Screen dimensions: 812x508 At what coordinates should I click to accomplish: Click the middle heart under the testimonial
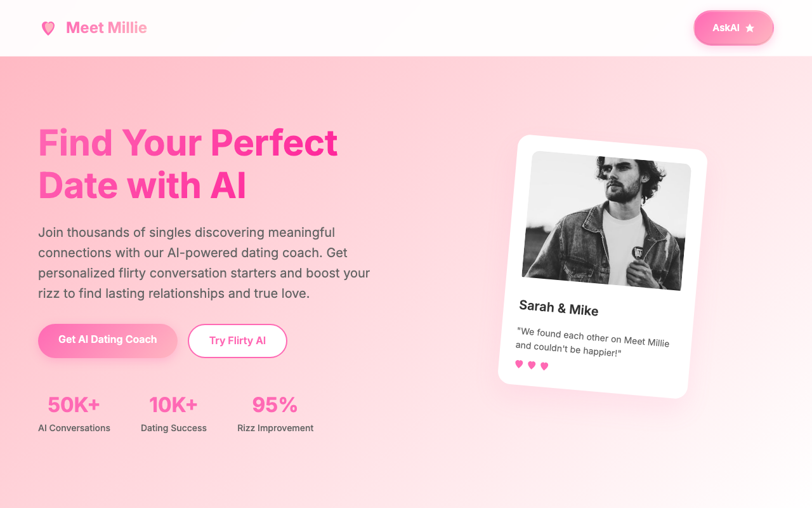[532, 365]
